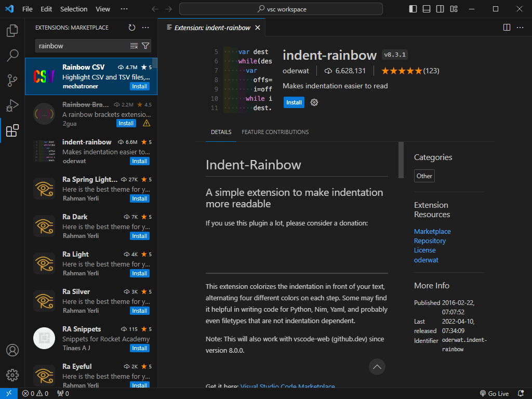Viewport: 532px width, 399px height.
Task: Open the Run and Debug view
Action: (12, 105)
